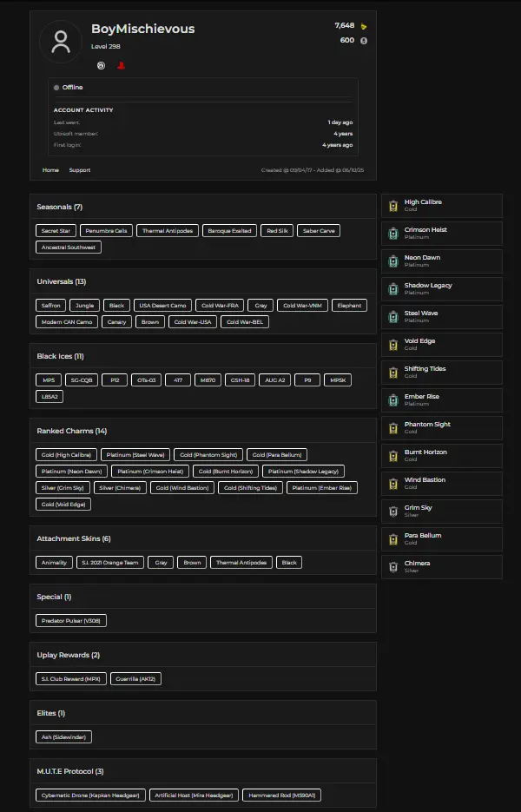This screenshot has height=812, width=521.
Task: Click the 600 credits value
Action: (347, 41)
